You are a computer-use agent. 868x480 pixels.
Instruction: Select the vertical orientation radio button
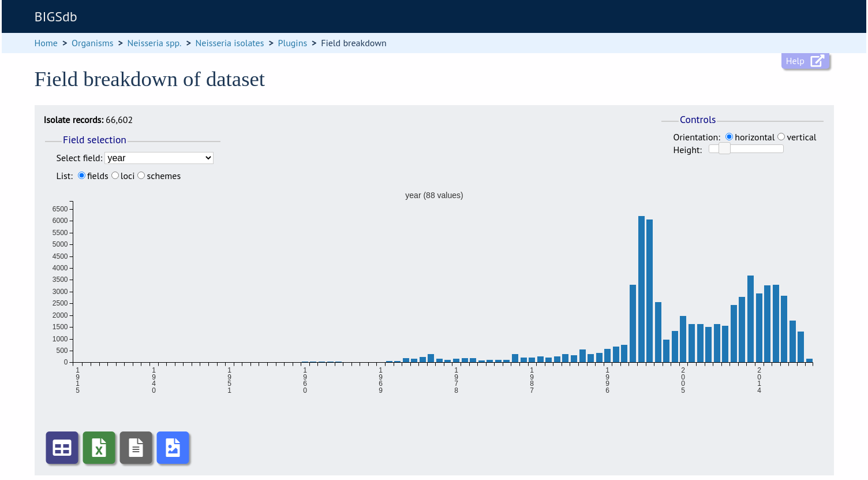coord(781,137)
